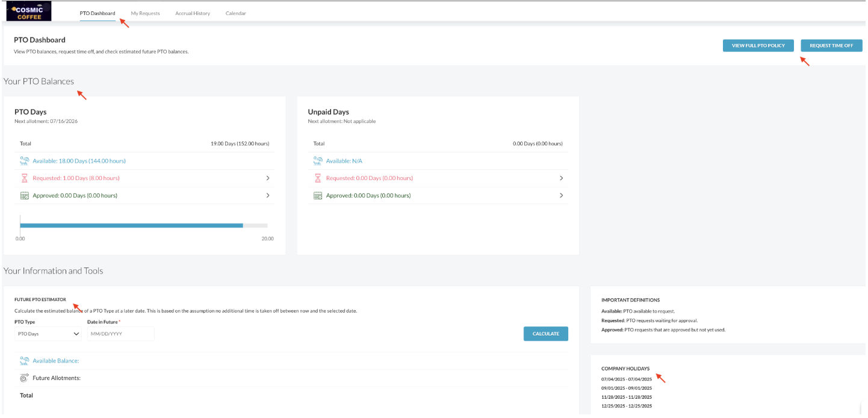Click the Future Allotments target icon
Viewport: 868px width, 418px height.
(x=25, y=378)
